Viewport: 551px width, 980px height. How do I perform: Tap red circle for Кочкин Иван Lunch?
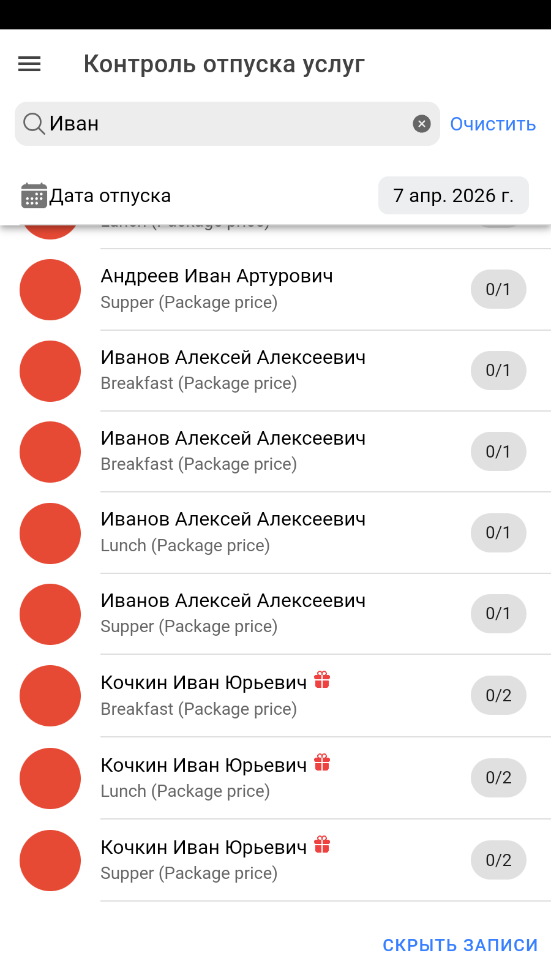pyautogui.click(x=50, y=778)
